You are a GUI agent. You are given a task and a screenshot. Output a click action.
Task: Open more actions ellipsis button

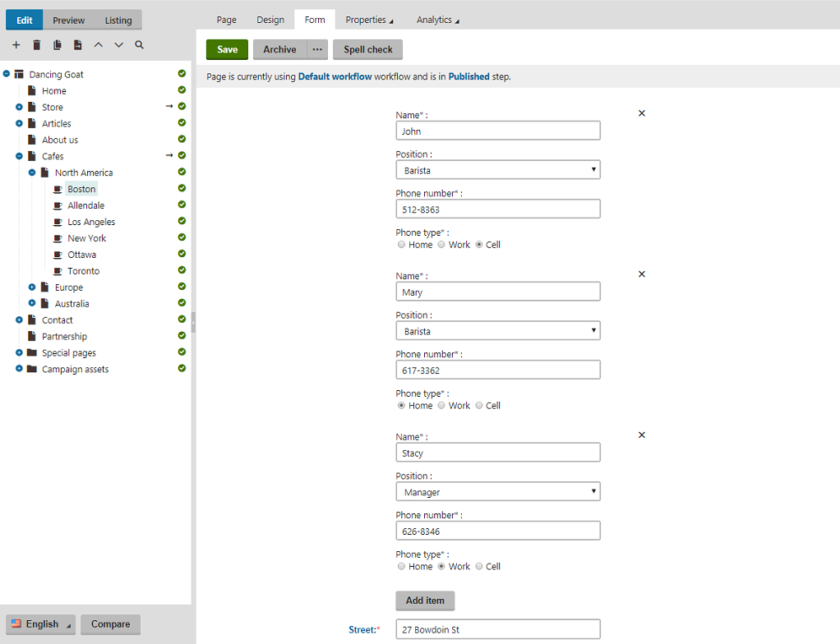point(317,49)
